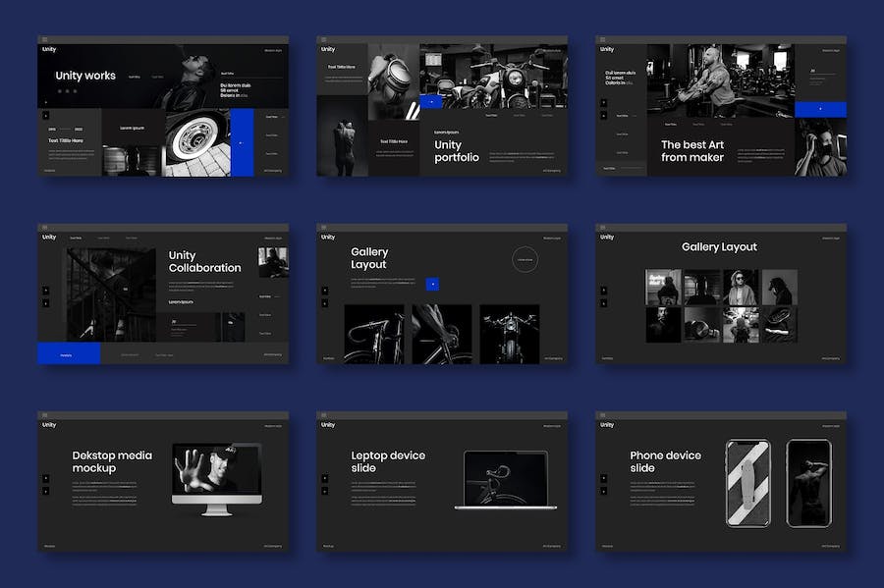The height and width of the screenshot is (588, 884).
Task: Click blue arrow block on Unity works slide
Action: coord(242,142)
